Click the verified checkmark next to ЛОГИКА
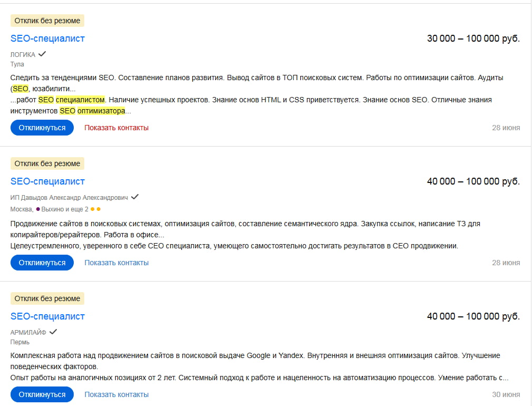The height and width of the screenshot is (406, 532). [x=41, y=53]
